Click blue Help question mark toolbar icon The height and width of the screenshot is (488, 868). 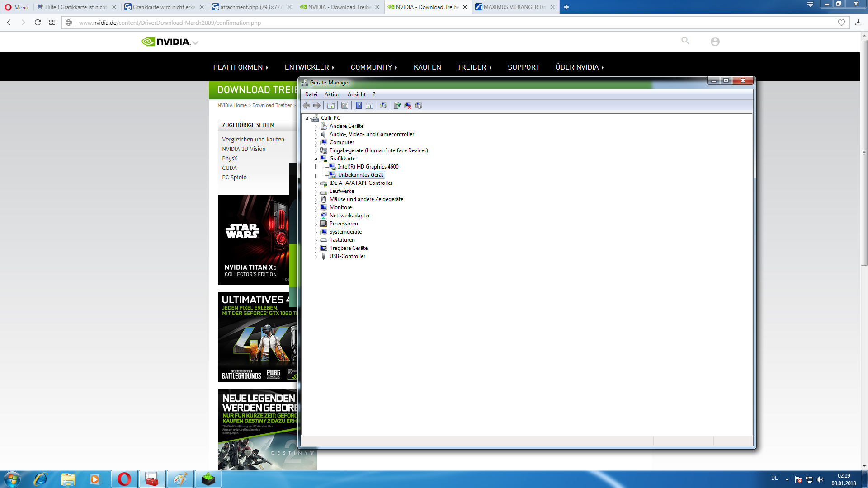coord(359,105)
